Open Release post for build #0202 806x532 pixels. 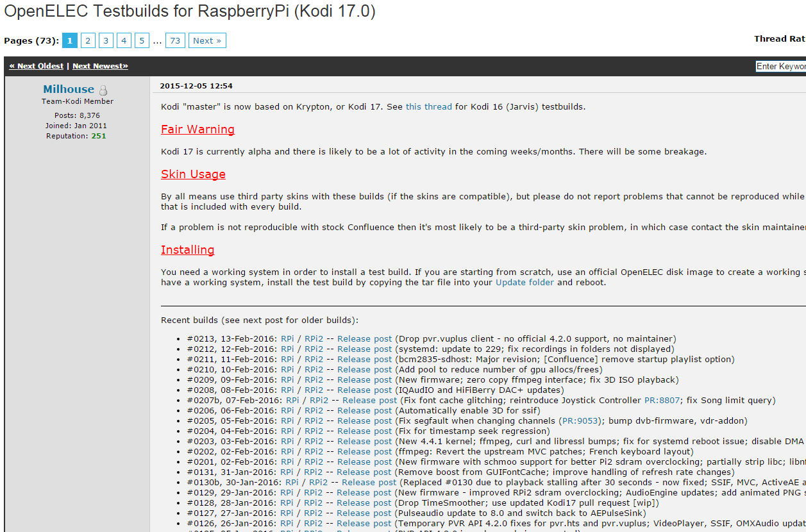tap(364, 451)
